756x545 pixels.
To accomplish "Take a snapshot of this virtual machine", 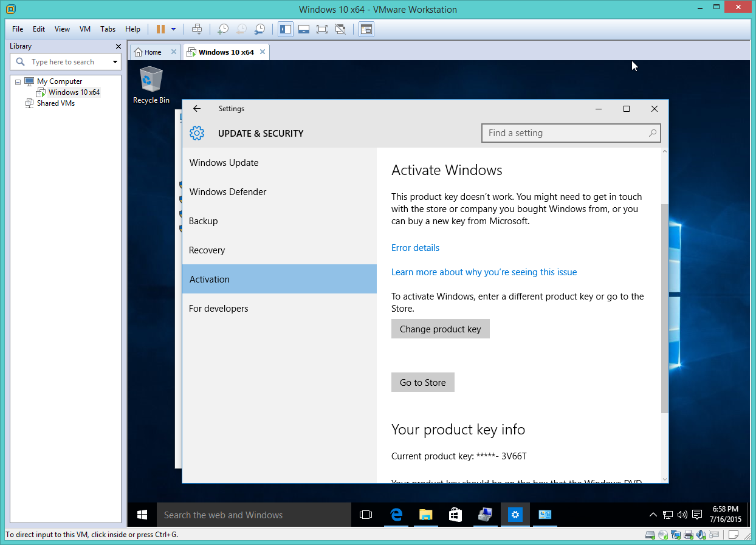I will click(x=223, y=29).
